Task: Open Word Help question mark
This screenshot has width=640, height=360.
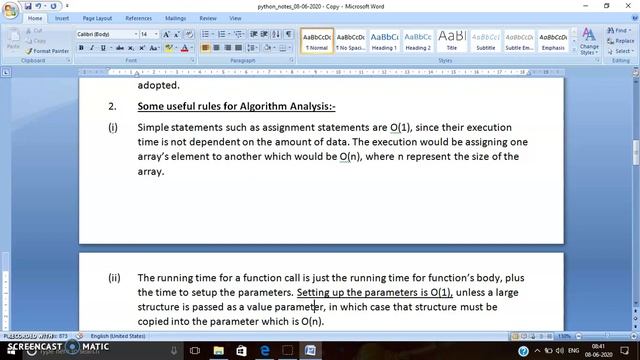Action: tap(635, 18)
